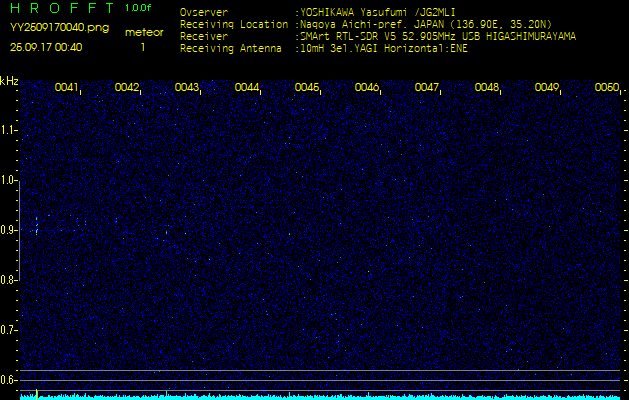Click the 26.09.17 00:40 timestamp
The image size is (629, 400).
pos(46,47)
